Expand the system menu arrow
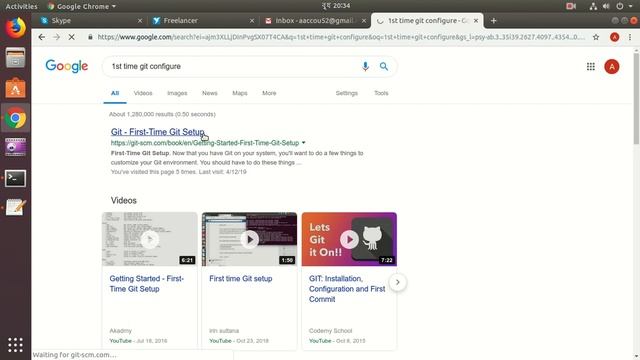The image size is (640, 360). 631,6
